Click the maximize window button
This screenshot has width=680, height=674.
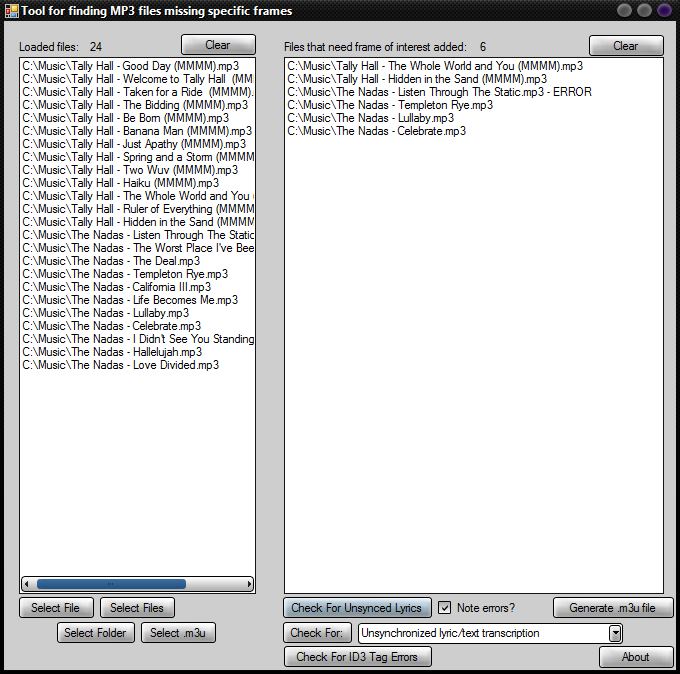pos(644,10)
